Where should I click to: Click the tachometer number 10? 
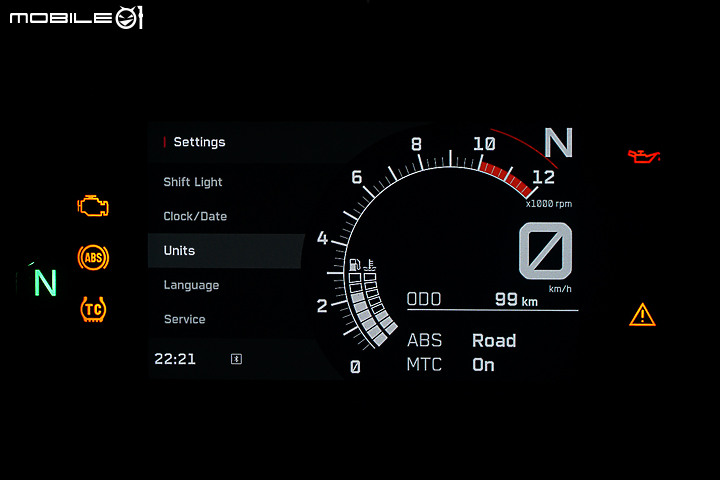click(x=484, y=144)
